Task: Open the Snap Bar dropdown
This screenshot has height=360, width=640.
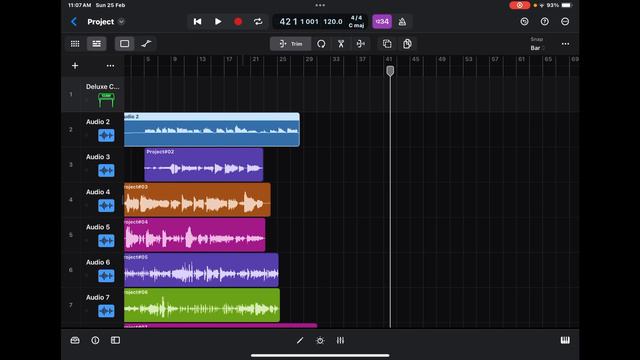Action: pos(537,44)
